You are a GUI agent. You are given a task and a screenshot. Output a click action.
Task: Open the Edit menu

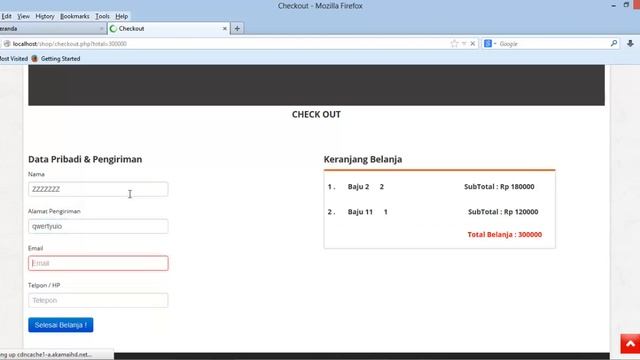pos(6,16)
